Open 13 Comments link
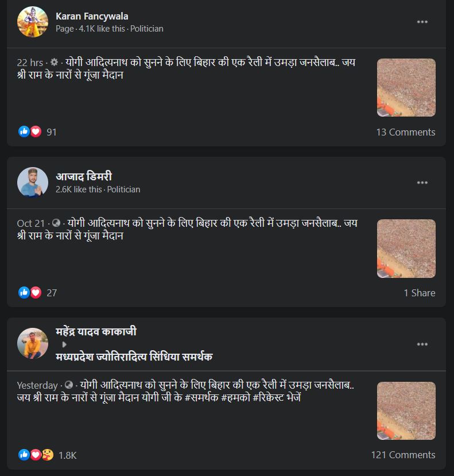454x476 pixels. (405, 132)
